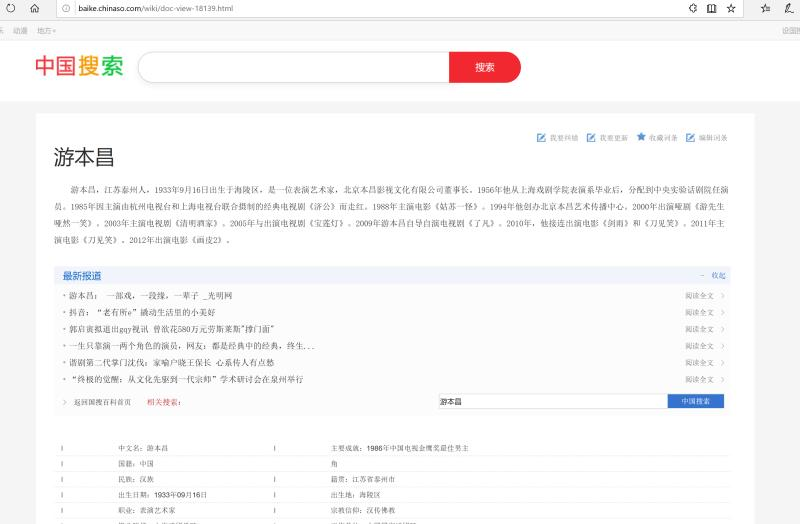Click the add notes pen icon

789,8
